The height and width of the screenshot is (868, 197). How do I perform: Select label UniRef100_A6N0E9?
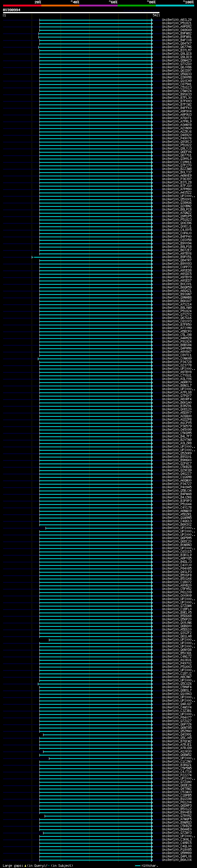pyautogui.click(x=177, y=176)
